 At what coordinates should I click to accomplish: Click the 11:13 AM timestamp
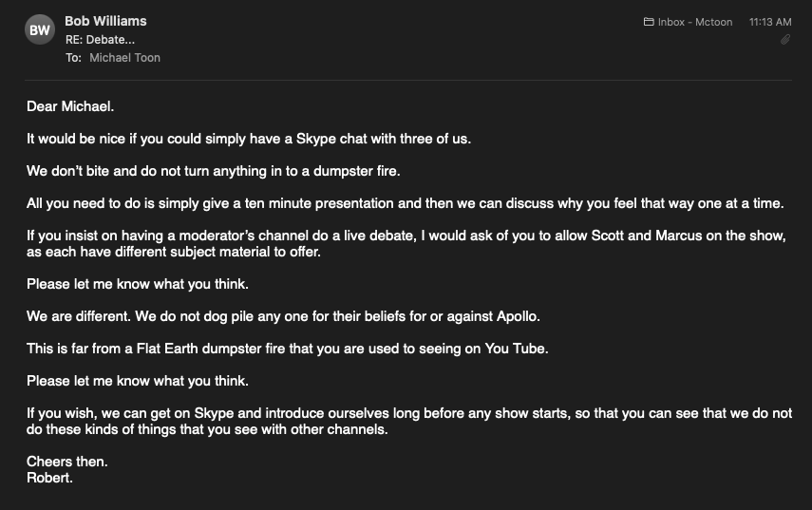[769, 22]
